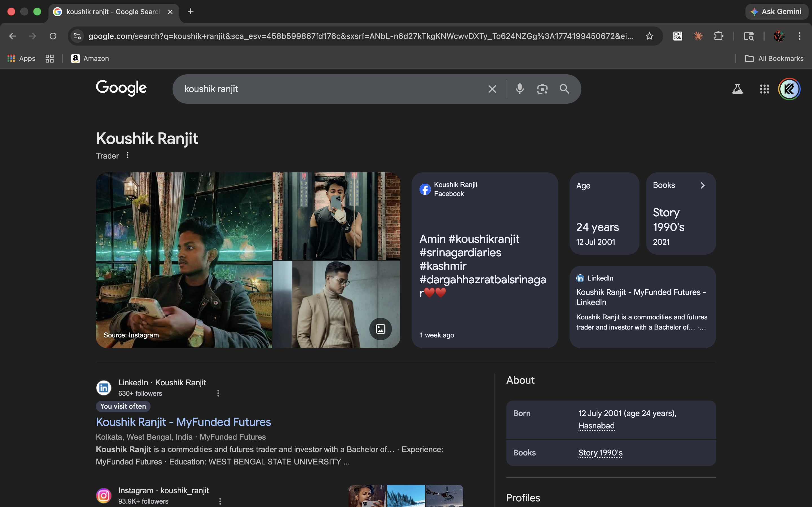
Task: Open more images button on photo grid
Action: tap(380, 329)
